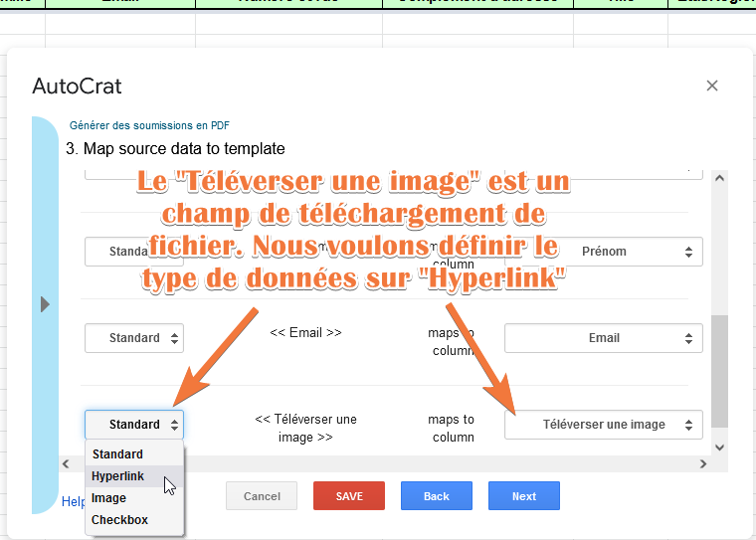The height and width of the screenshot is (540, 756).
Task: Open Téléverser une image column dropdown
Action: (x=604, y=425)
